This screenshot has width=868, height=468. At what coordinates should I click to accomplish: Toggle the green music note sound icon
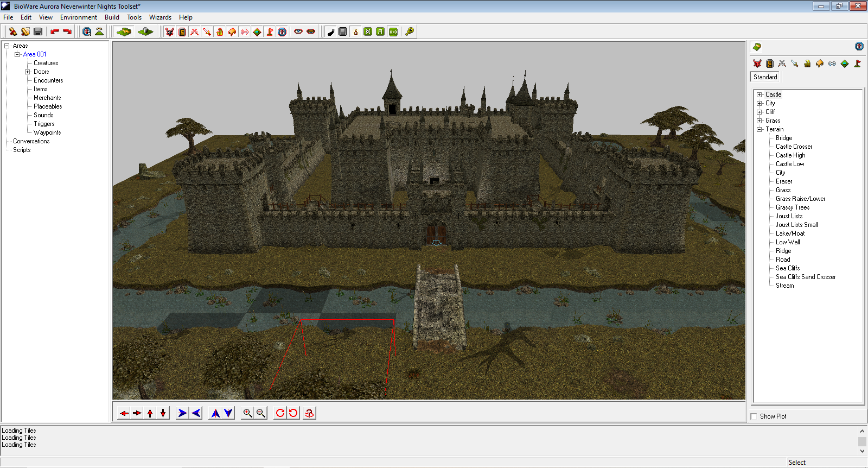(x=380, y=32)
